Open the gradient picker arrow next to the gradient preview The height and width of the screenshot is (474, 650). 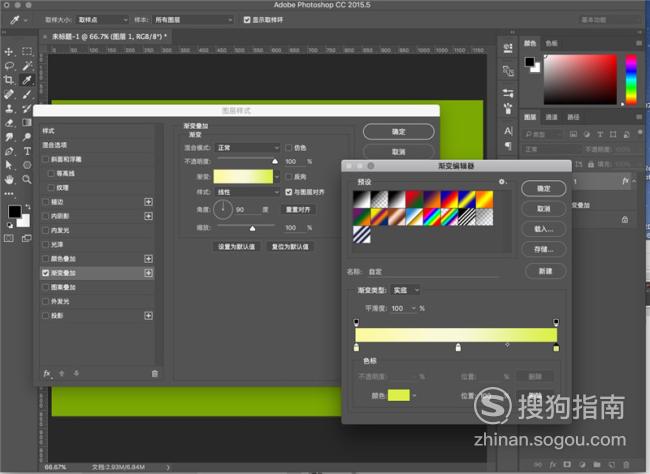(277, 177)
